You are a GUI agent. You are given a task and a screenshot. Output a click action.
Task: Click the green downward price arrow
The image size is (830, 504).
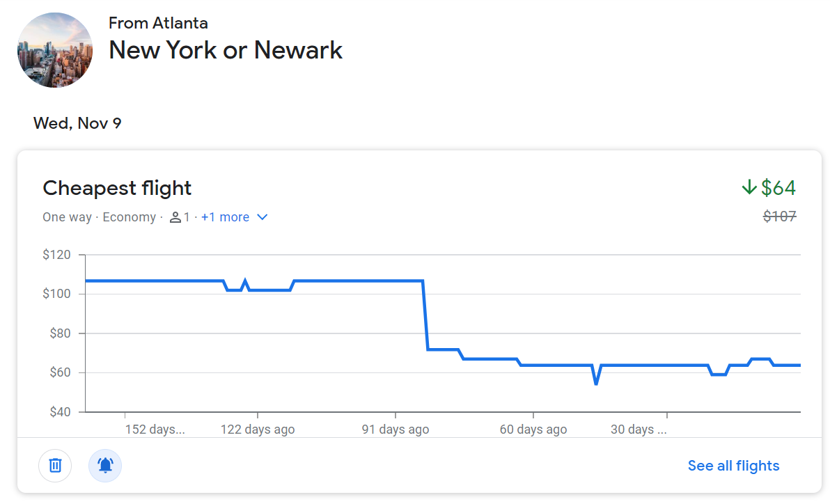[x=749, y=187]
